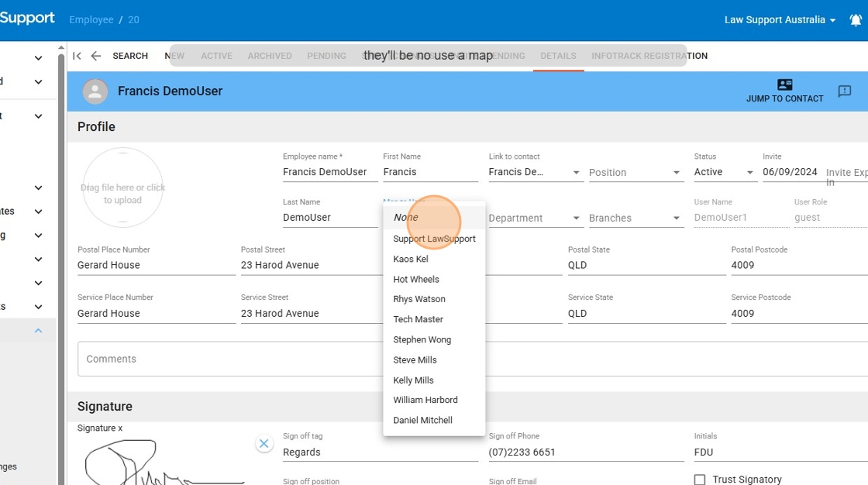Pick Steve Mills from list
Screen dimensions: 868x485
coord(434,359)
